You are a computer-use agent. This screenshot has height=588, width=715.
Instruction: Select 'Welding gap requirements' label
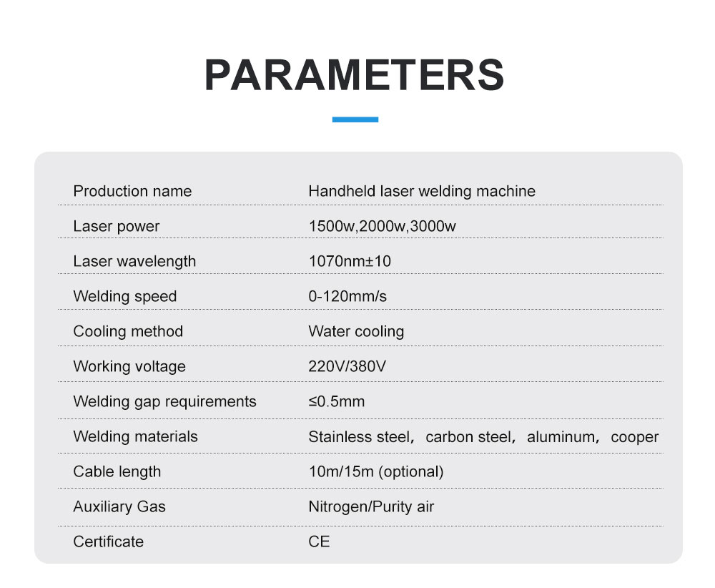pos(164,401)
